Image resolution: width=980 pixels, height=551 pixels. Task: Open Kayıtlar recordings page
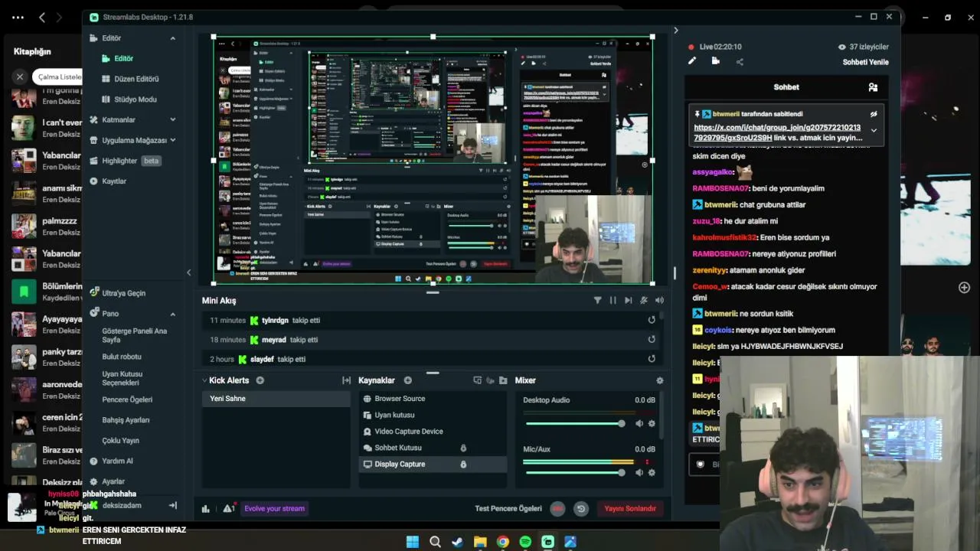click(x=114, y=181)
